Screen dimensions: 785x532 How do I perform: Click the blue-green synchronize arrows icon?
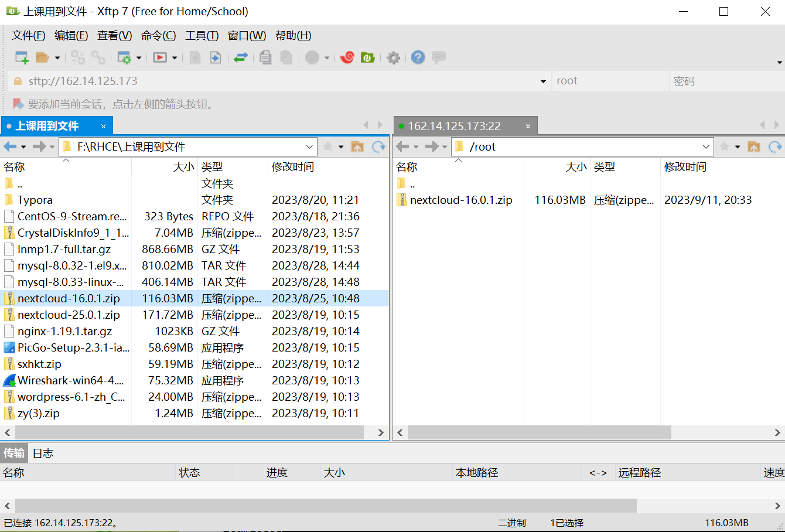[x=241, y=57]
